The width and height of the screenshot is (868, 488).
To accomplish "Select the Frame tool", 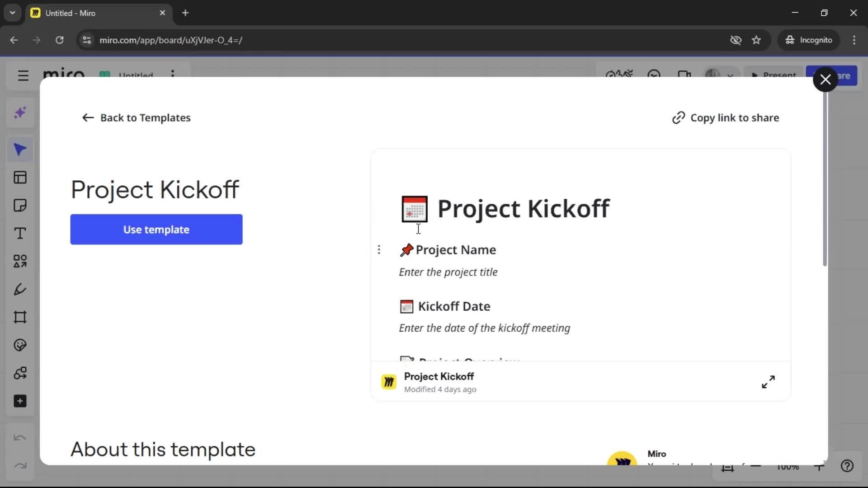I will click(x=20, y=317).
